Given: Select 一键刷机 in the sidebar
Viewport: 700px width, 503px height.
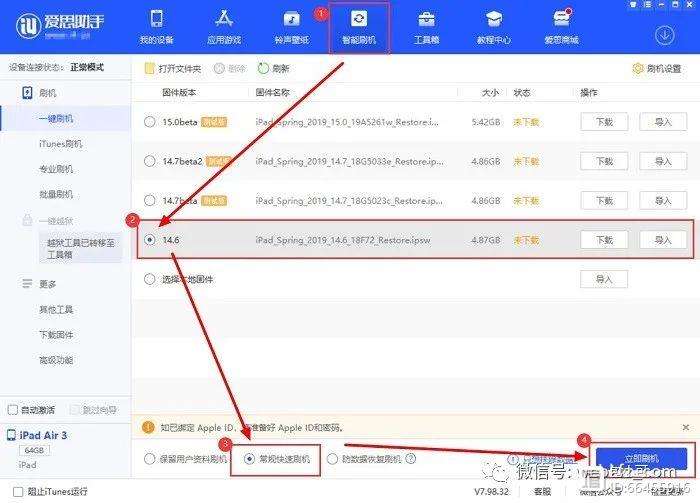Looking at the screenshot, I should point(65,118).
